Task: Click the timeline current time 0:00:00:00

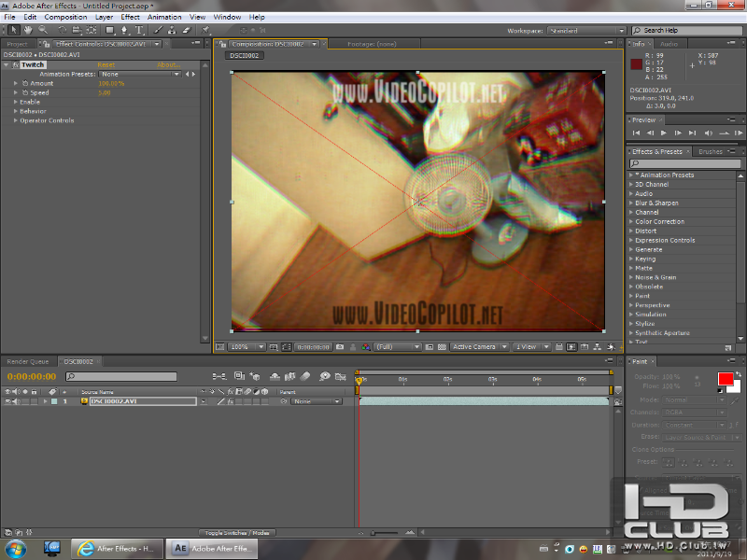Action: coord(32,377)
